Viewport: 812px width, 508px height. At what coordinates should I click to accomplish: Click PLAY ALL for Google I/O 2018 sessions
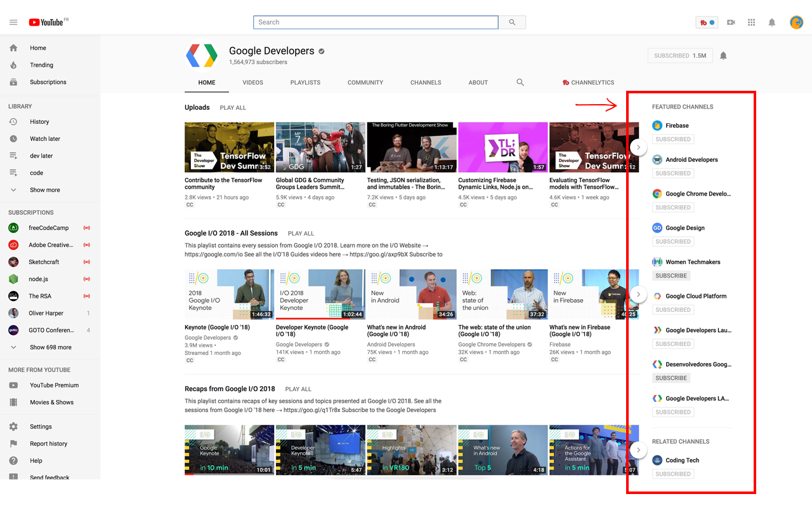click(x=301, y=234)
